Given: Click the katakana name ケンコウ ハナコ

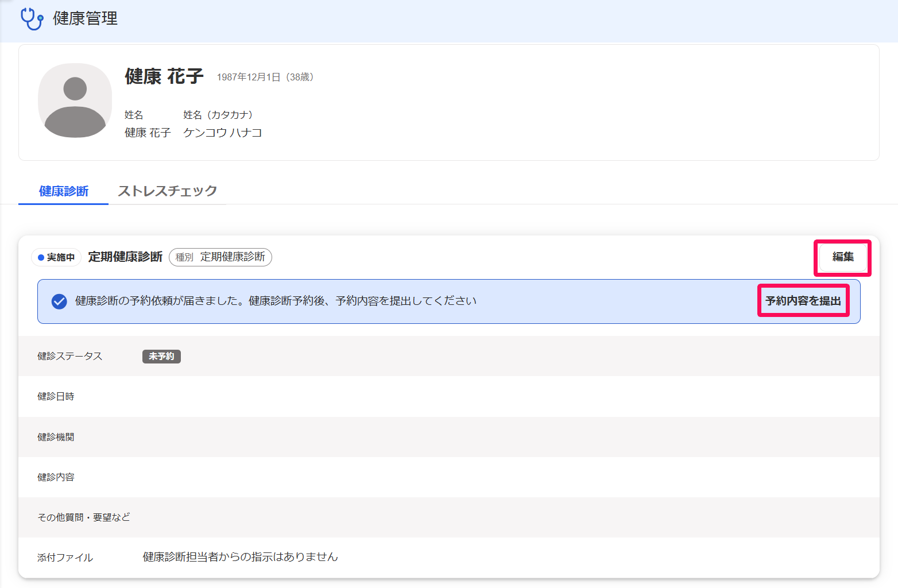Looking at the screenshot, I should 223,133.
